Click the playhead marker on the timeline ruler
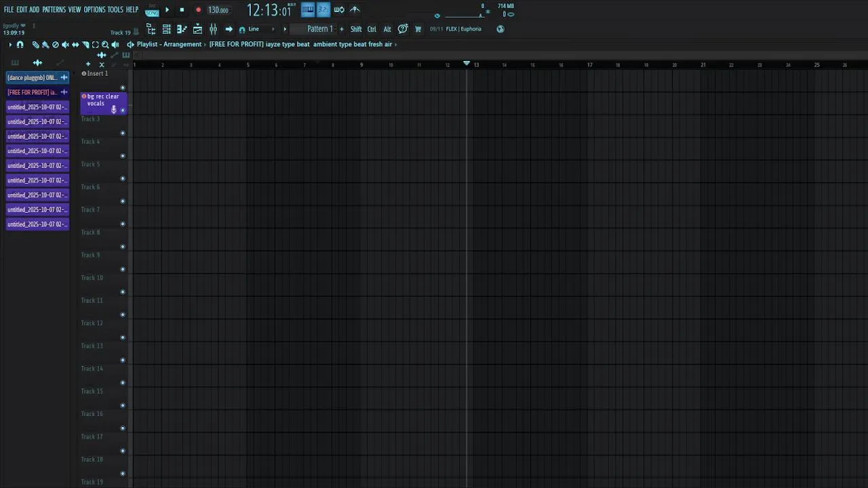 tap(467, 63)
